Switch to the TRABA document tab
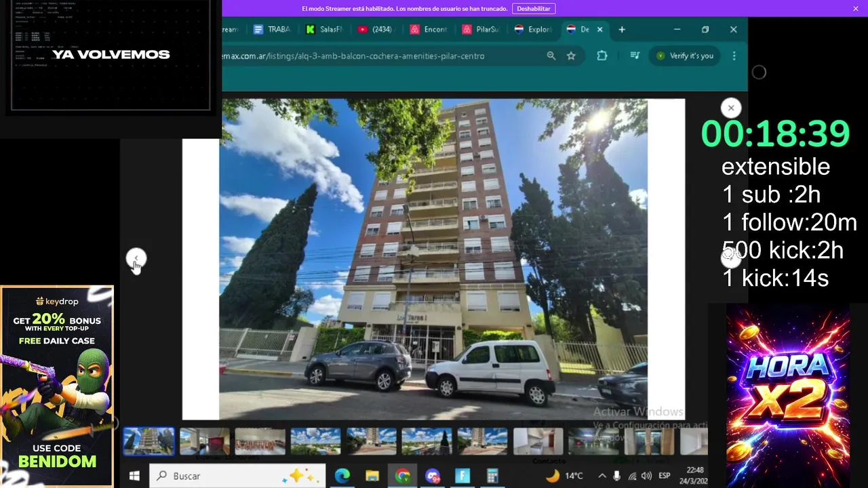This screenshot has height=488, width=868. click(x=272, y=29)
